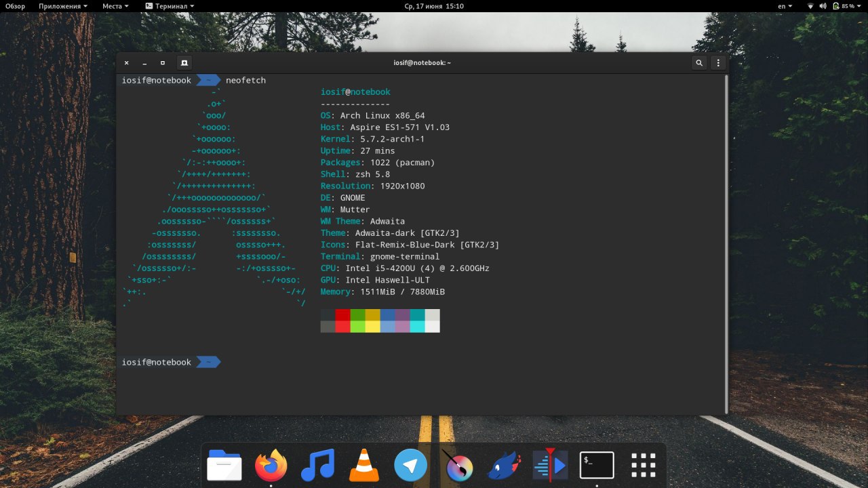868x488 pixels.
Task: Open the clock showing Ср, 17 июня 15:10
Action: pyautogui.click(x=434, y=6)
